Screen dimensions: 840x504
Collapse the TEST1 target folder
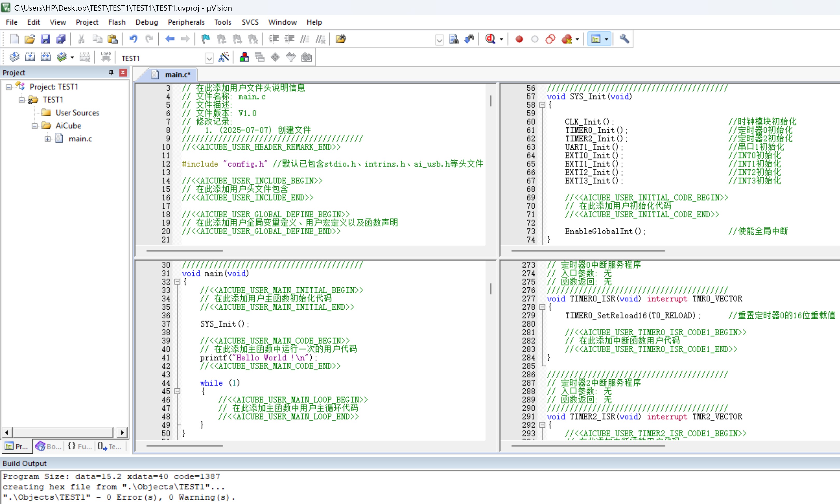tap(22, 100)
